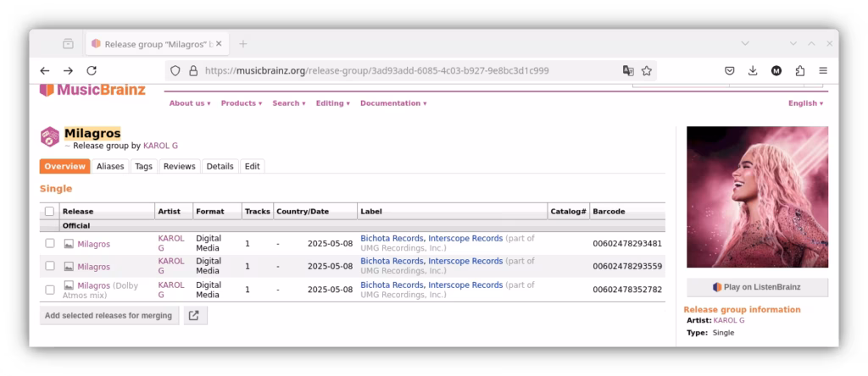The height and width of the screenshot is (376, 868).
Task: Check the Dolby Atmos mix release
Action: [50, 290]
